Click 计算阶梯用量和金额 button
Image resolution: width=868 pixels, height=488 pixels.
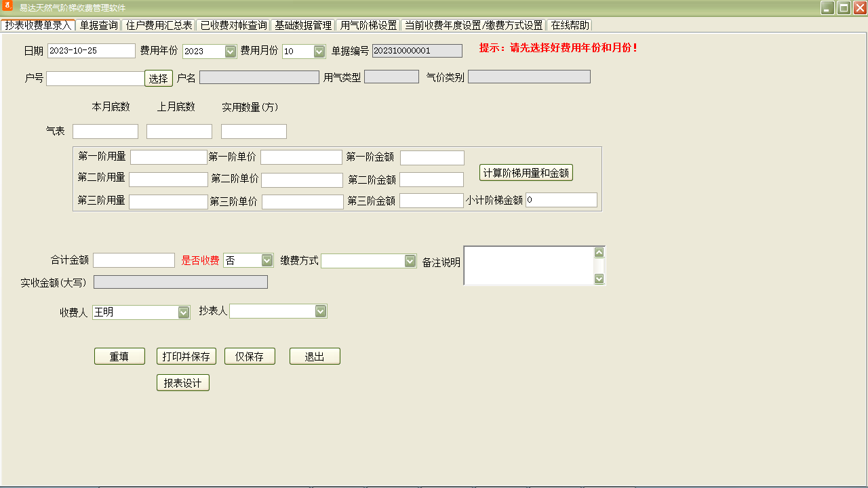pyautogui.click(x=526, y=173)
